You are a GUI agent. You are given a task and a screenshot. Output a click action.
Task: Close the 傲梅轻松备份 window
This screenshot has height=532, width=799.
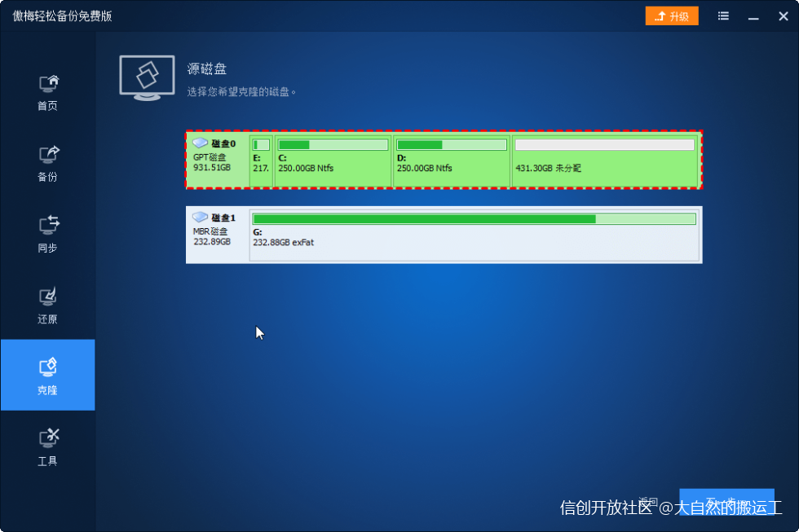click(784, 16)
